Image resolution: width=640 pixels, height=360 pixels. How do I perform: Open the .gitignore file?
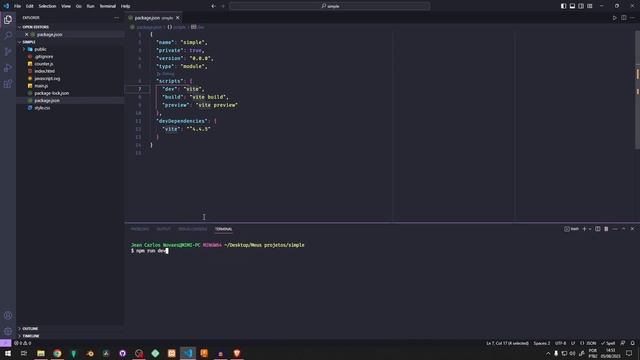(44, 57)
